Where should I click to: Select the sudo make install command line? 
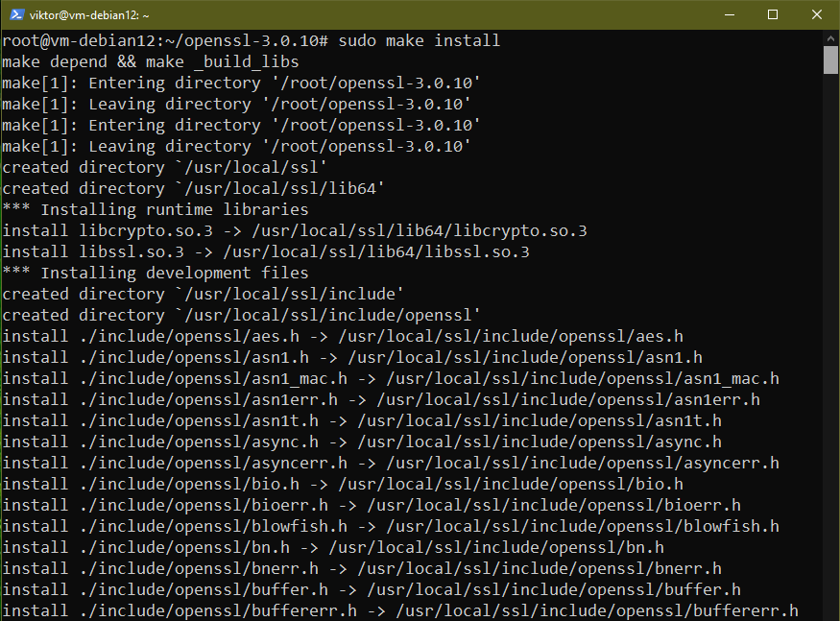[x=413, y=40]
